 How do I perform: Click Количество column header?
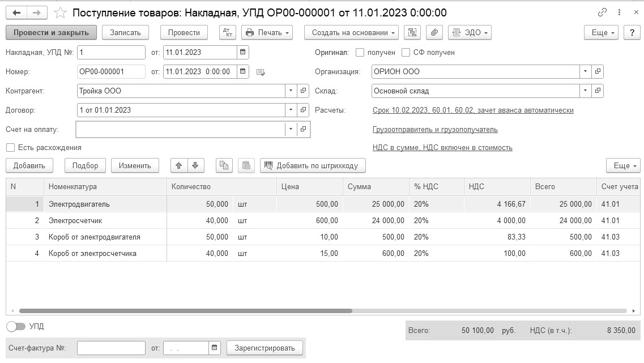tap(222, 186)
